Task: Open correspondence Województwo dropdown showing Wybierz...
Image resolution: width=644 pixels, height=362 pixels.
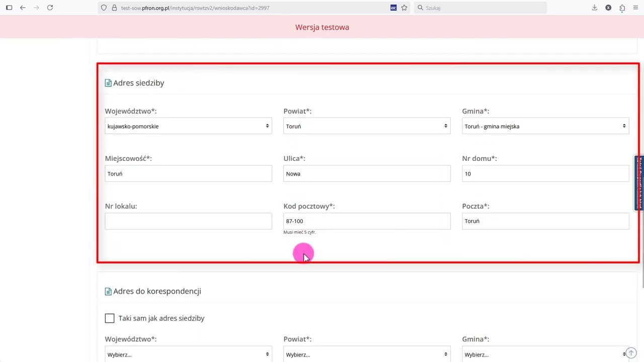Action: click(x=188, y=354)
